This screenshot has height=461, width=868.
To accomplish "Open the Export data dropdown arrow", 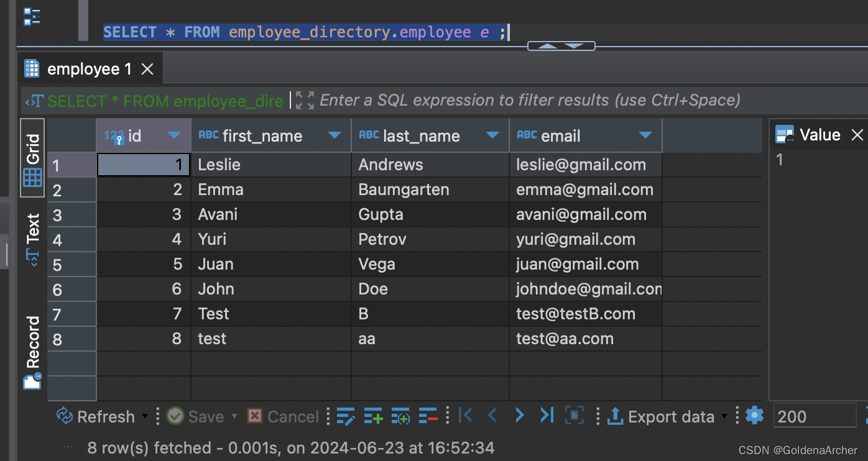I will click(724, 416).
